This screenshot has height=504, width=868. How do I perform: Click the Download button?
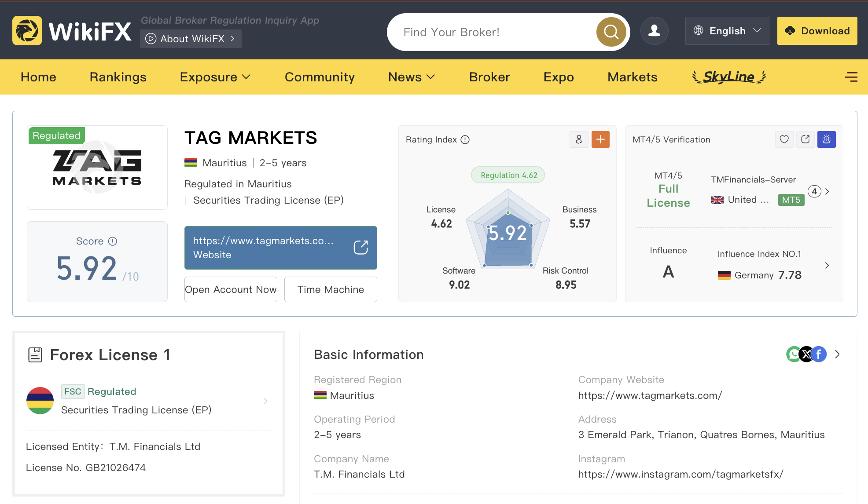click(817, 31)
